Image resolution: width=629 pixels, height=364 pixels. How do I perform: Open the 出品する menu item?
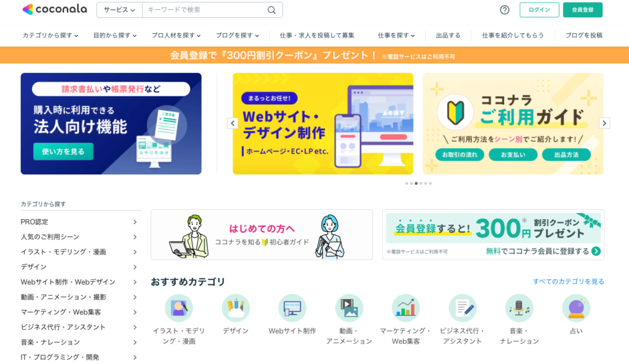[x=448, y=35]
